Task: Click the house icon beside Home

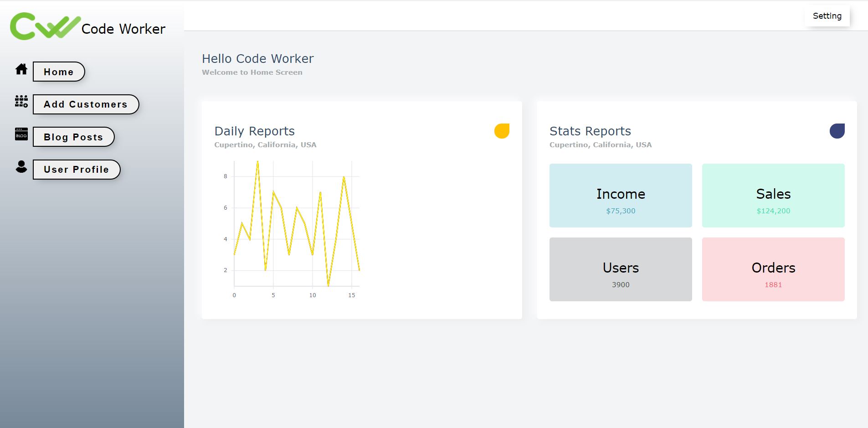Action: coord(21,69)
